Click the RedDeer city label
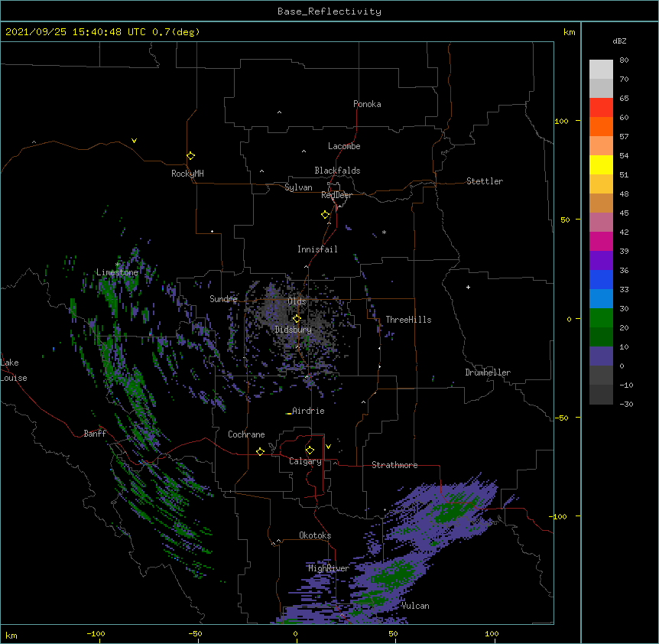This screenshot has height=644, width=659. [x=336, y=195]
